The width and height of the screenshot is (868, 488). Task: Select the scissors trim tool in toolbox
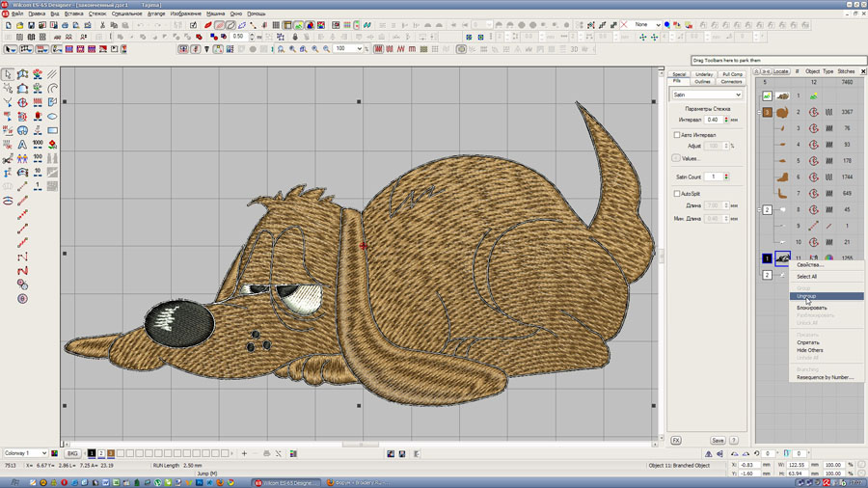tap(8, 158)
